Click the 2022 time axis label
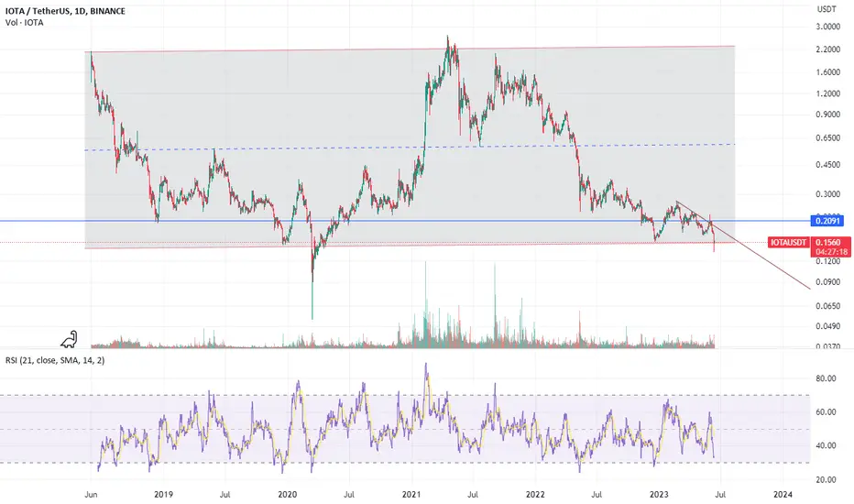 click(535, 495)
